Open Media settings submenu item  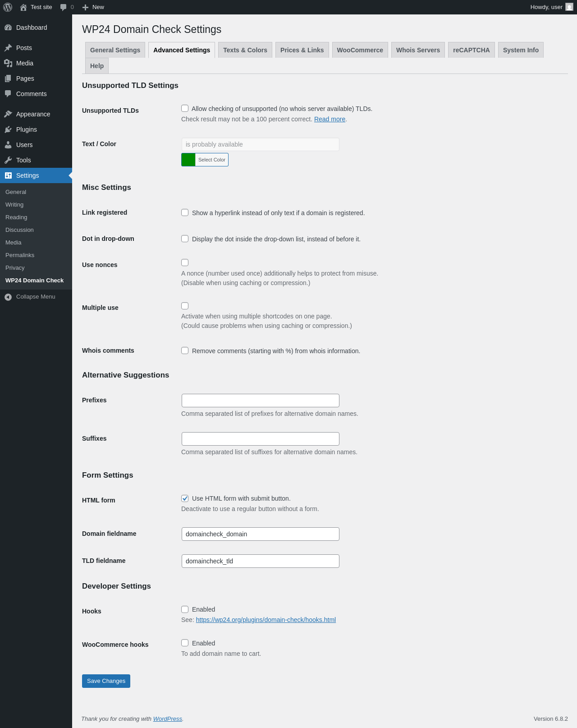[36, 243]
